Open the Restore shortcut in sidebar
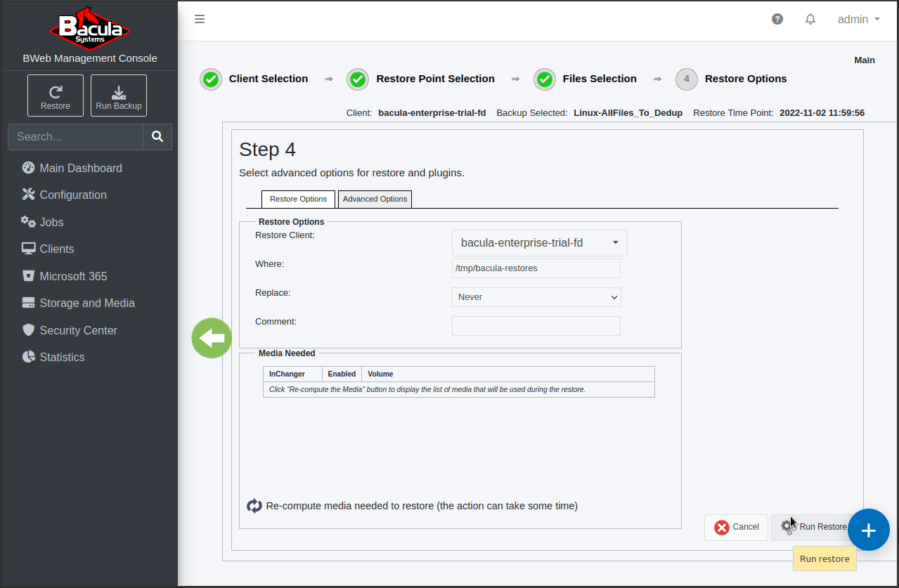899x588 pixels. 56,96
